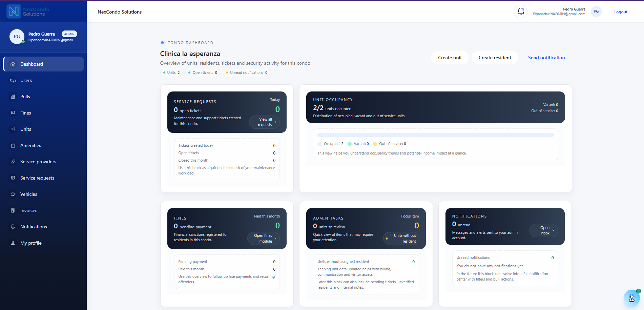Open My profile from the sidebar menu

click(30, 243)
